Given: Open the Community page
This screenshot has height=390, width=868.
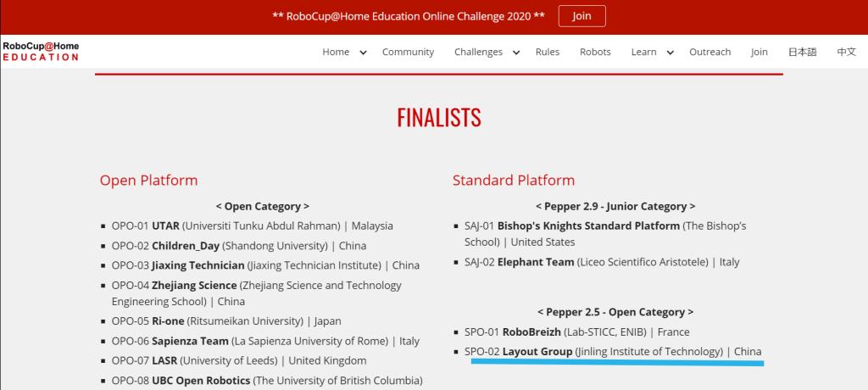Looking at the screenshot, I should [408, 52].
